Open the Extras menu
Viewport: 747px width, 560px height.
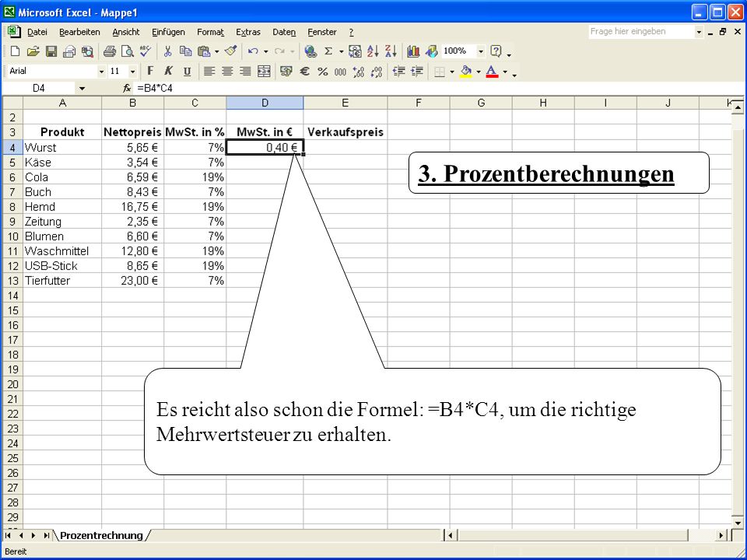click(x=247, y=32)
